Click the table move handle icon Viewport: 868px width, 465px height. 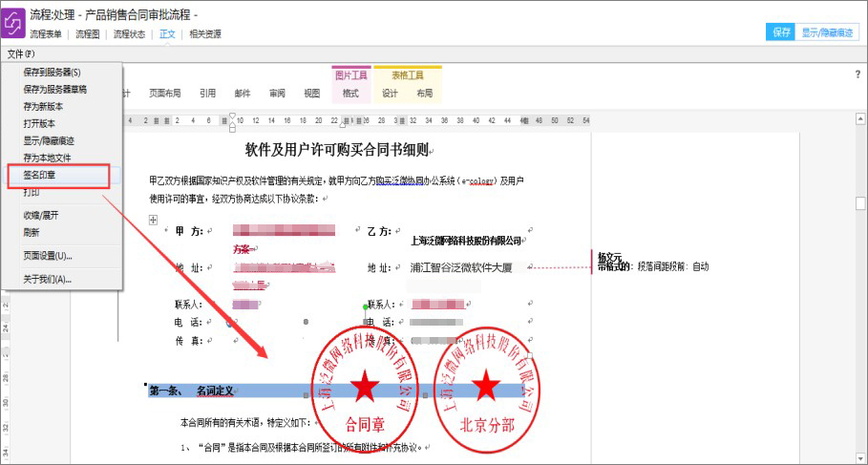click(154, 221)
